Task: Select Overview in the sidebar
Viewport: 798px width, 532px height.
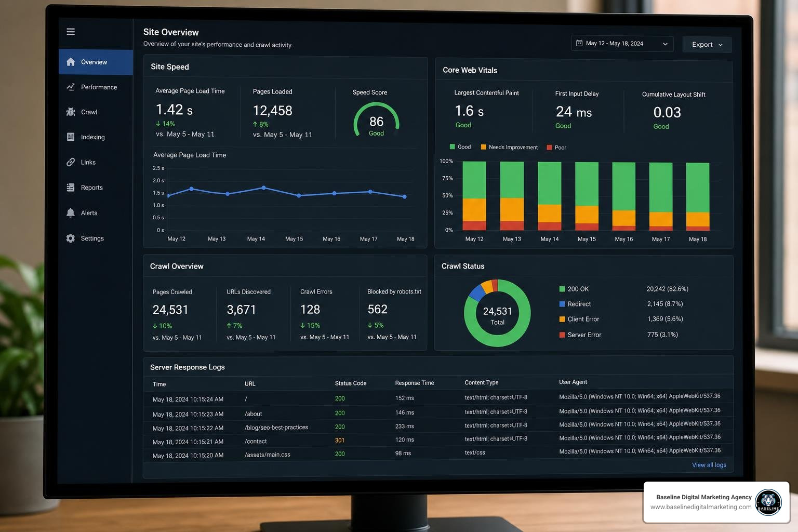Action: [96, 62]
